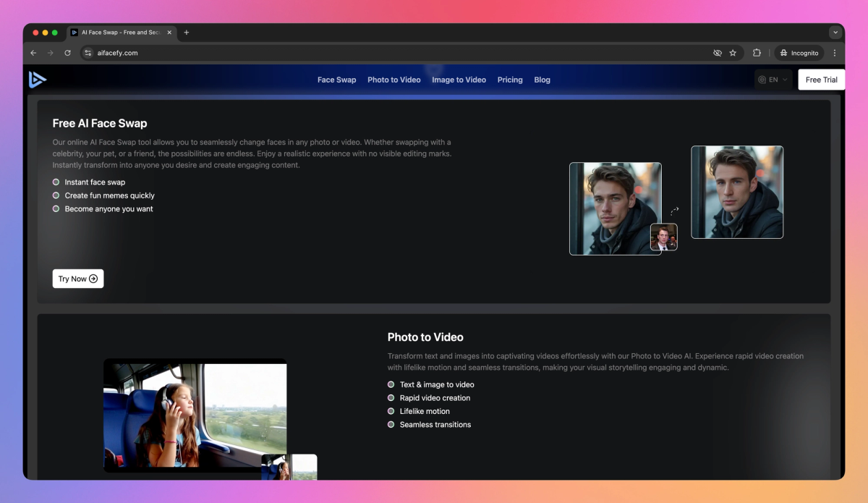This screenshot has height=503, width=868.
Task: Open the Photo to Video nav item
Action: point(393,80)
